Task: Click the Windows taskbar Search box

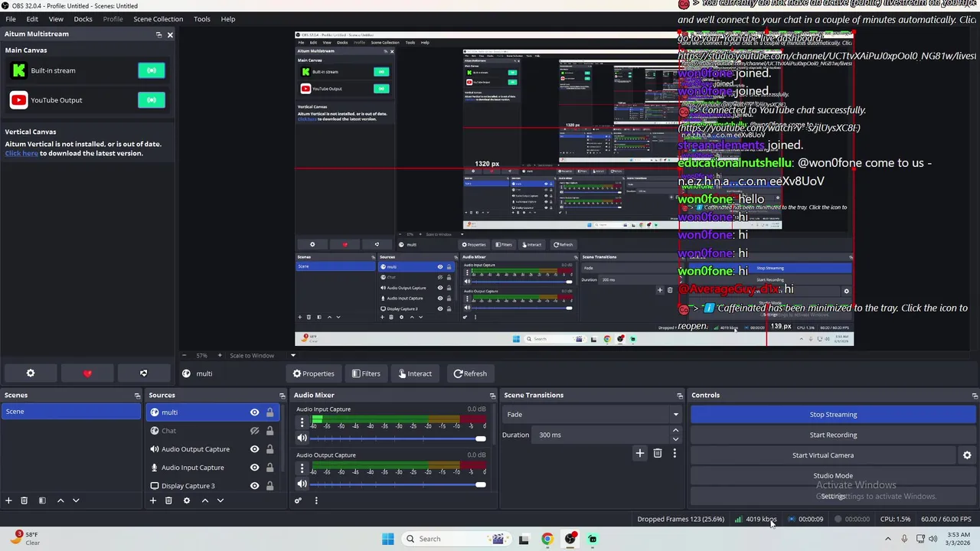Action: pos(456,539)
